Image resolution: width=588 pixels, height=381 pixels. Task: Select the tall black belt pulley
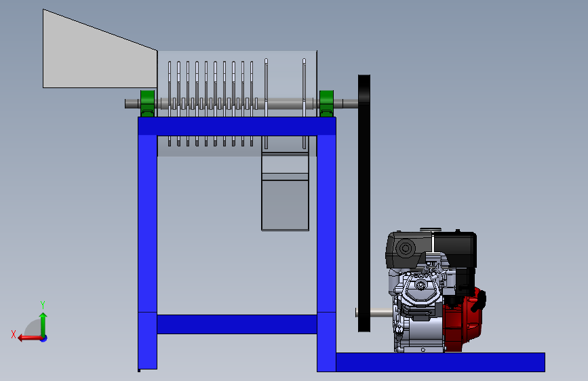point(364,203)
